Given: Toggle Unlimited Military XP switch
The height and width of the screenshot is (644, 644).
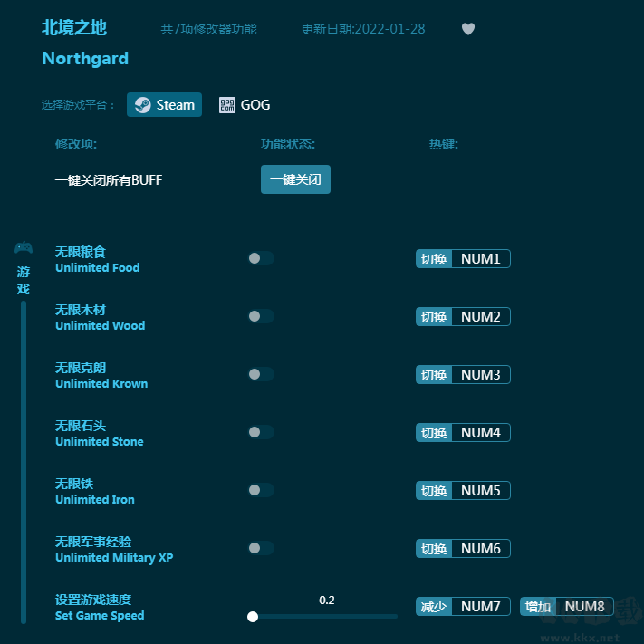Looking at the screenshot, I should pos(261,548).
